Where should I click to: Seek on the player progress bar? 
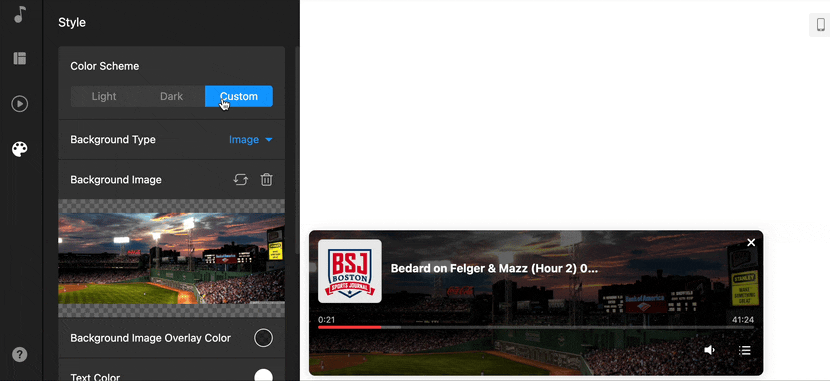(536, 328)
